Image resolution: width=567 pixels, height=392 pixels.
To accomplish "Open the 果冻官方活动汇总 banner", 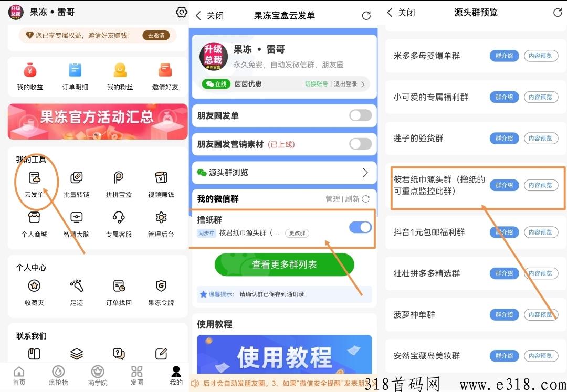I will 98,122.
